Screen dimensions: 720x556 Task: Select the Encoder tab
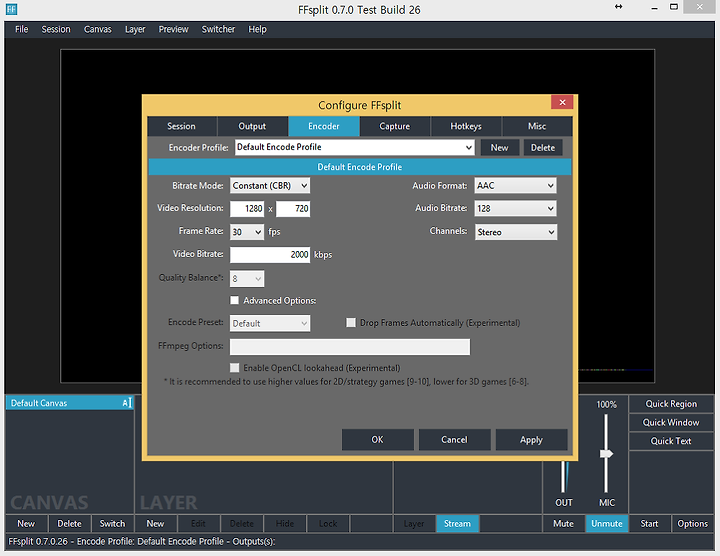point(324,126)
